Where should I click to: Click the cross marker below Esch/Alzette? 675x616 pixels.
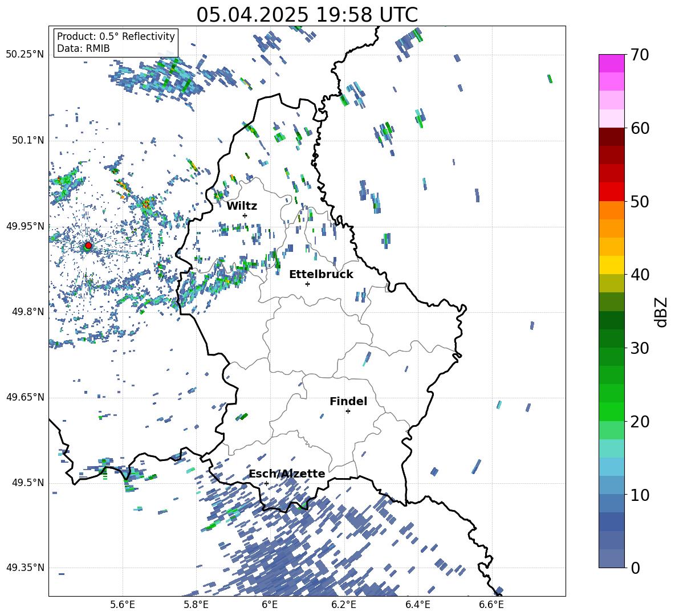tap(266, 483)
